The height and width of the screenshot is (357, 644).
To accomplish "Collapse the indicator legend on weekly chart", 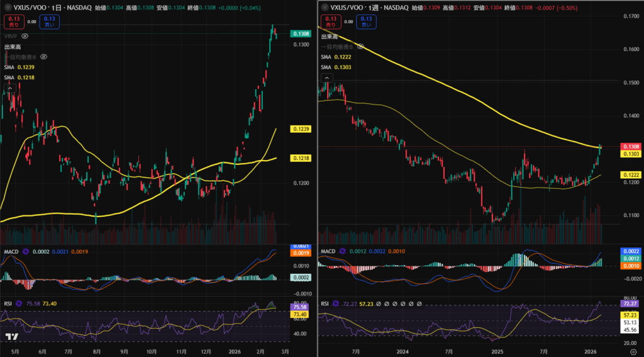I will pos(326,77).
